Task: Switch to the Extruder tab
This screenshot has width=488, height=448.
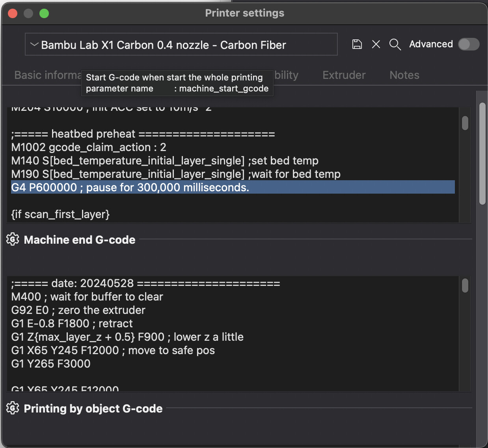Action: 344,75
